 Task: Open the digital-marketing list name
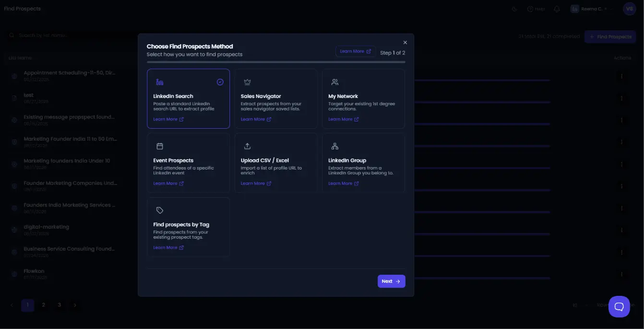[47, 227]
